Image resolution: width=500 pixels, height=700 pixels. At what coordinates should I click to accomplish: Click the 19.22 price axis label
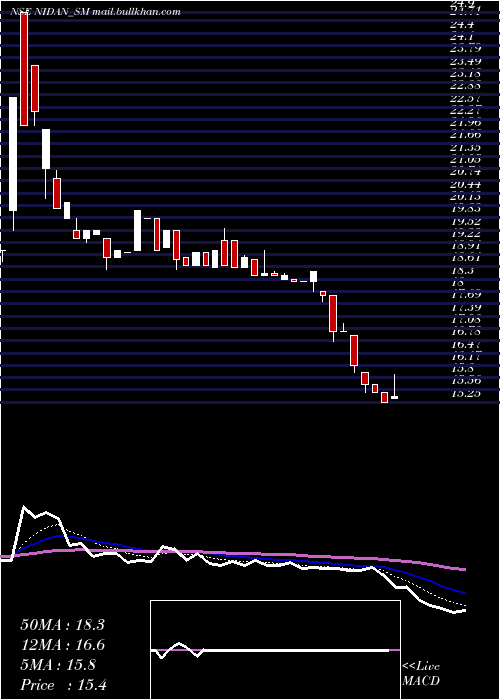[466, 233]
